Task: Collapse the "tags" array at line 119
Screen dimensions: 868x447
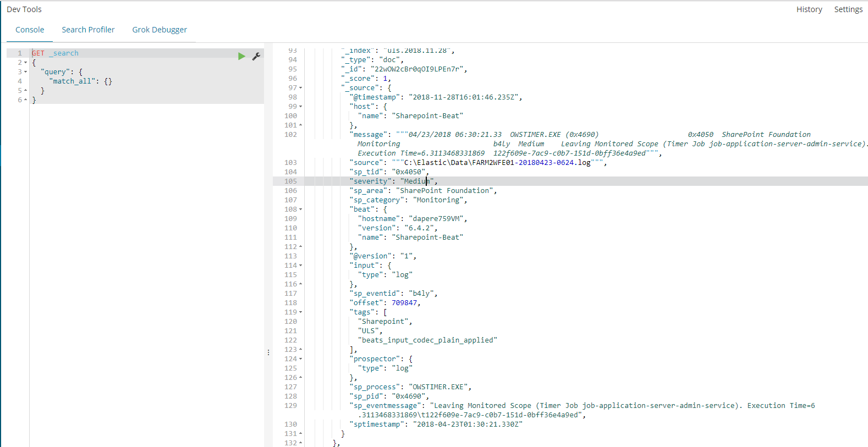Action: (300, 312)
